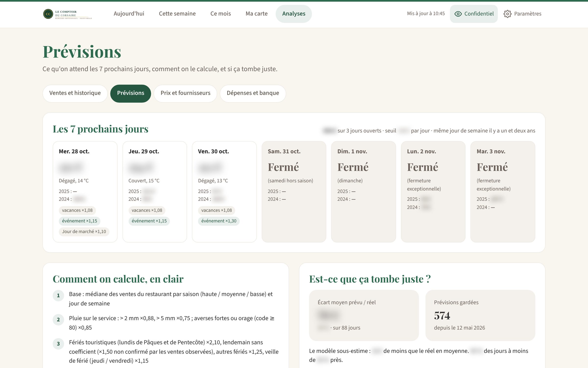Open Ma carte page
The width and height of the screenshot is (588, 368).
[x=257, y=14]
